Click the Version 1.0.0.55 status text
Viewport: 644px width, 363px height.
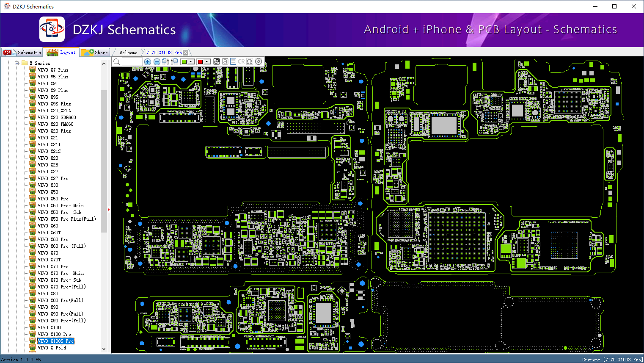[x=21, y=360]
